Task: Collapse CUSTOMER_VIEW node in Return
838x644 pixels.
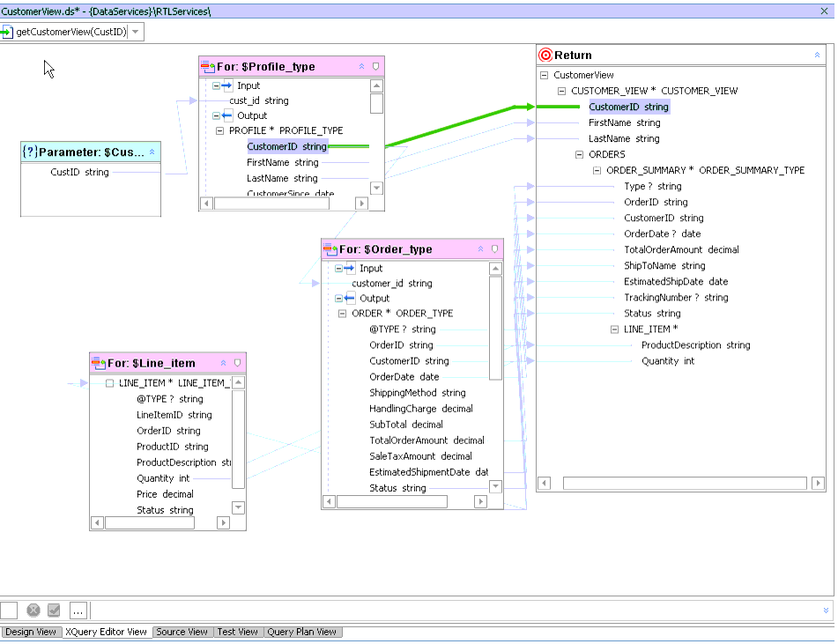Action: 561,92
